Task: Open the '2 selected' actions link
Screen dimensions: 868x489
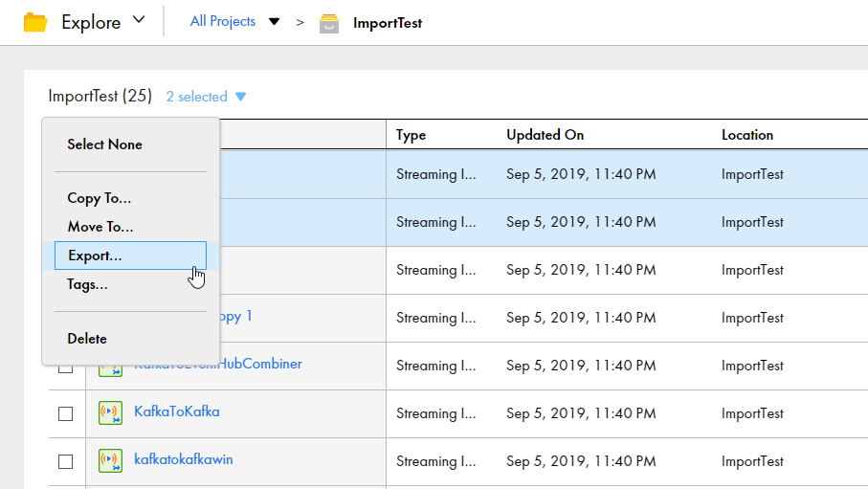Action: pos(196,97)
